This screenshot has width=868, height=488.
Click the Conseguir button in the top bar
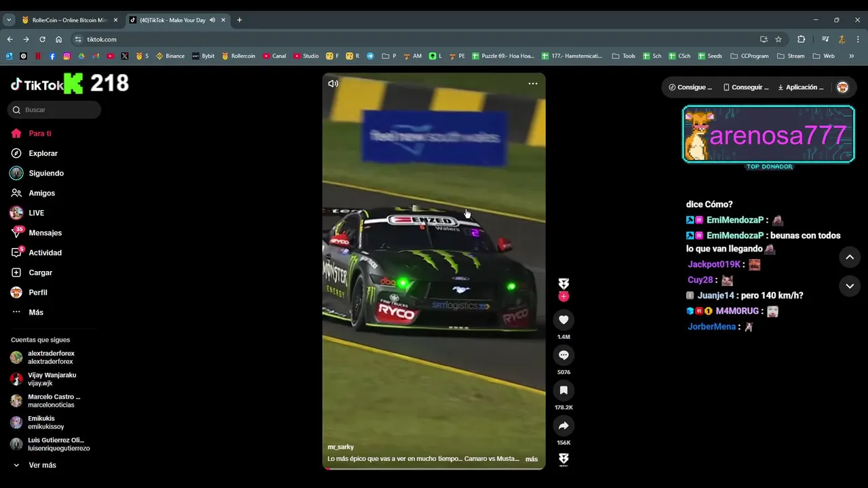pos(746,87)
